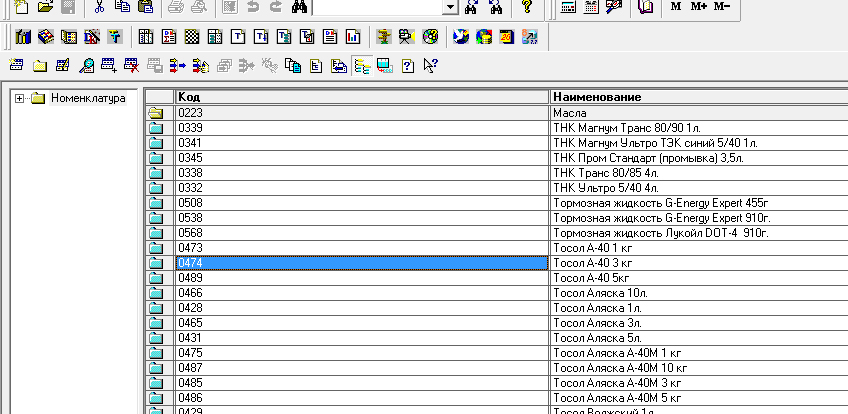Click the Код column header
Screen dimensions: 848x414
point(361,97)
